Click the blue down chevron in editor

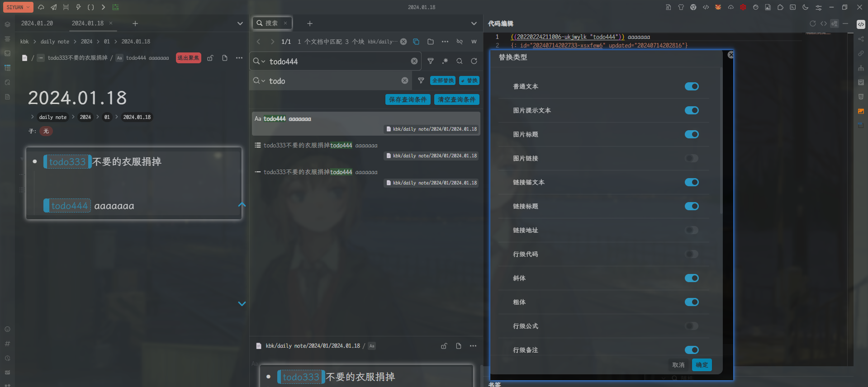(x=242, y=304)
